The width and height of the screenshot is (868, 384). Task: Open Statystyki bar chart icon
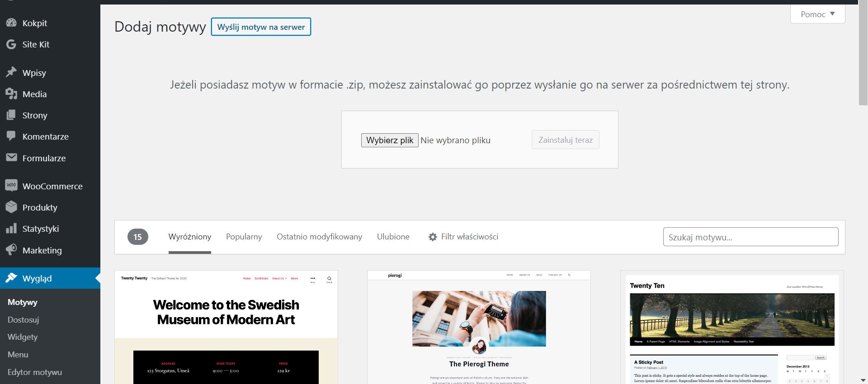[11, 229]
